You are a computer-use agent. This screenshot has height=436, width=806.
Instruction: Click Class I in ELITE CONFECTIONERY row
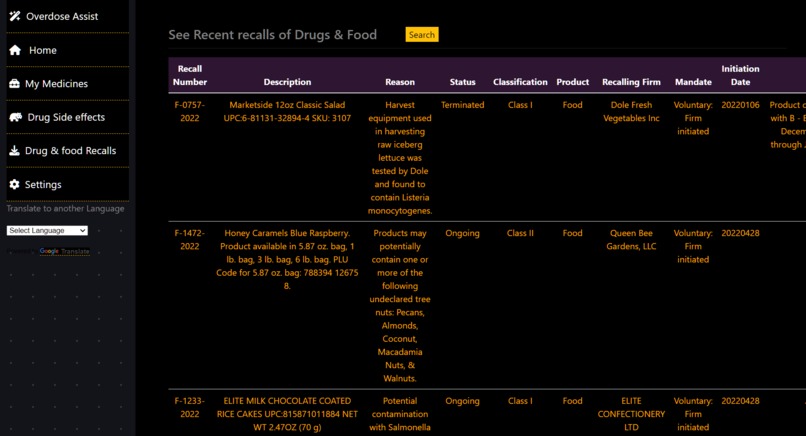(x=520, y=401)
